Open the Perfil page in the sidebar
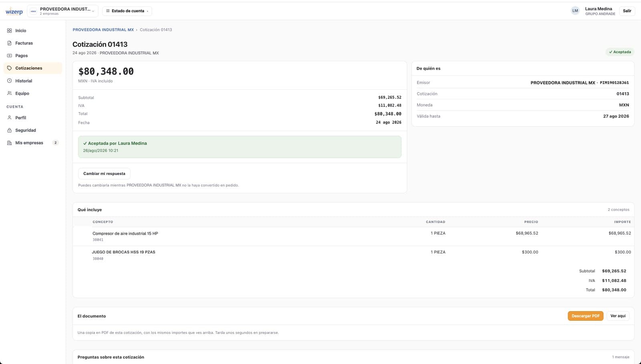 [x=33, y=118]
